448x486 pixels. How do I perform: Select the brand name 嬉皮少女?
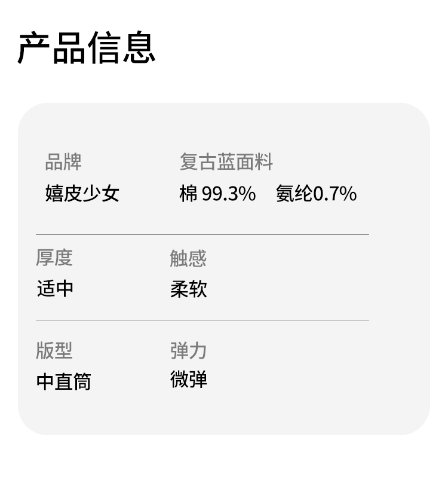(82, 193)
